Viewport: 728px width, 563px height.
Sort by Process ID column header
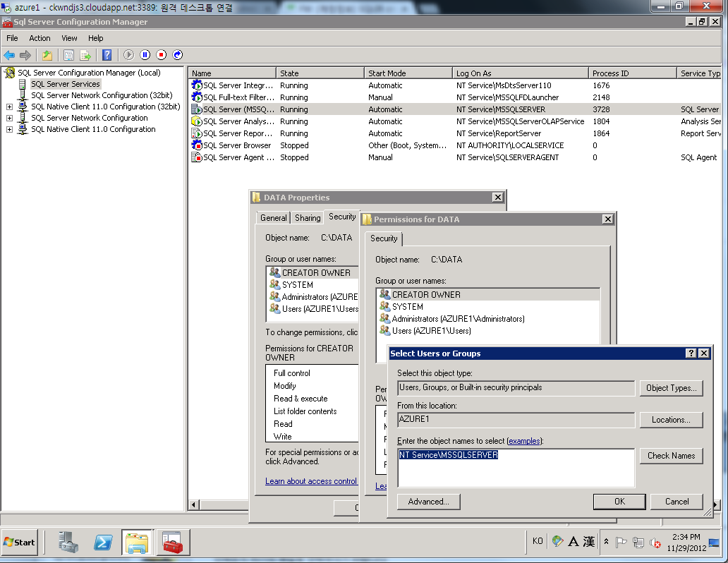633,73
